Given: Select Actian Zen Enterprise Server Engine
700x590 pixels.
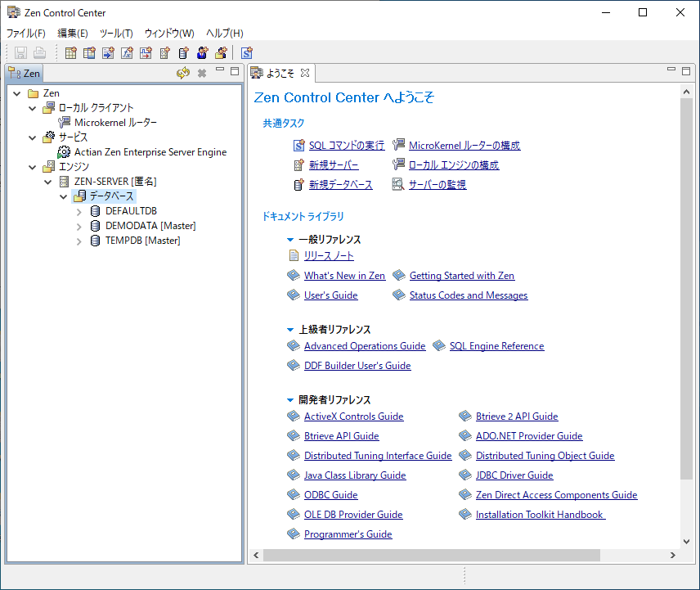Looking at the screenshot, I should click(x=150, y=152).
